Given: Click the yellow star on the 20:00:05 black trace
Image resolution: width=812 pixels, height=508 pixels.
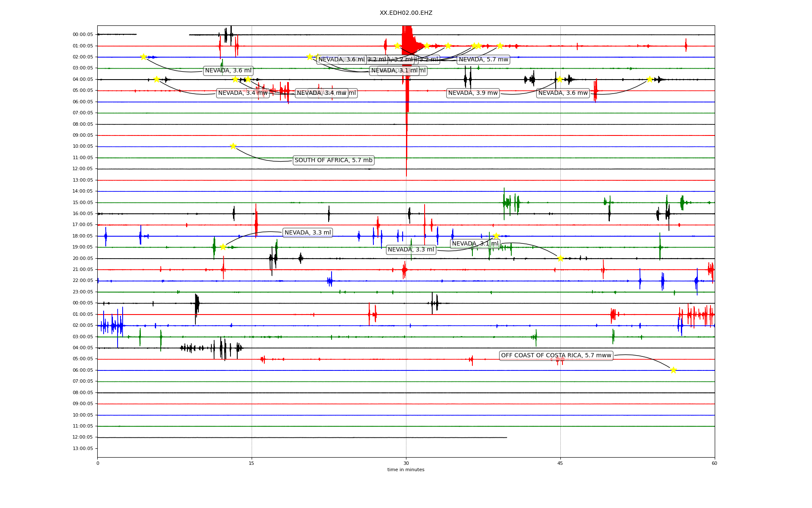Looking at the screenshot, I should (560, 259).
